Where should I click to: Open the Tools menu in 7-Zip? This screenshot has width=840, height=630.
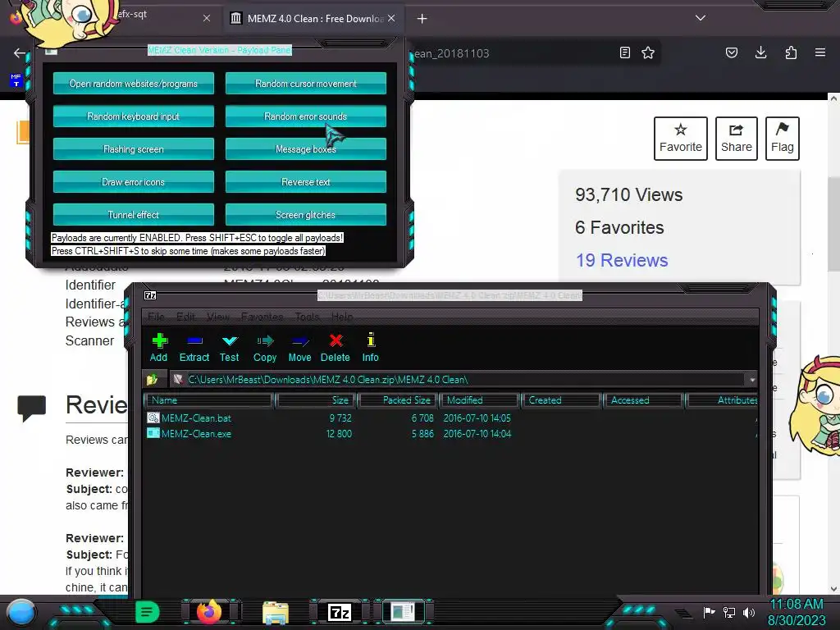308,317
